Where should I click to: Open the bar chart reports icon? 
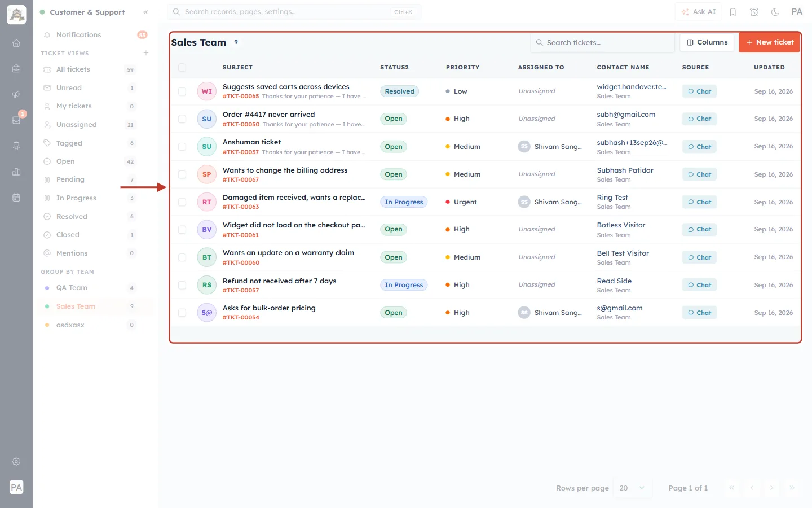point(16,172)
